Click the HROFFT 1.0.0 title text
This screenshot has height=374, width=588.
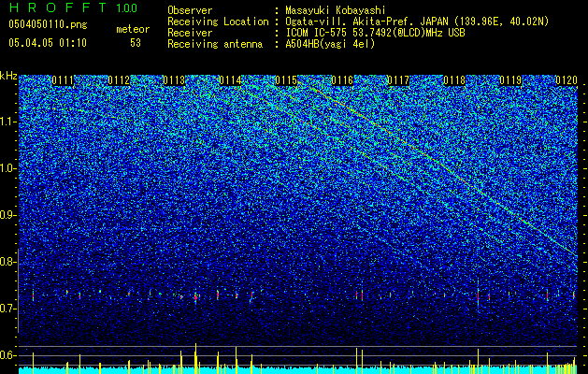[x=73, y=7]
